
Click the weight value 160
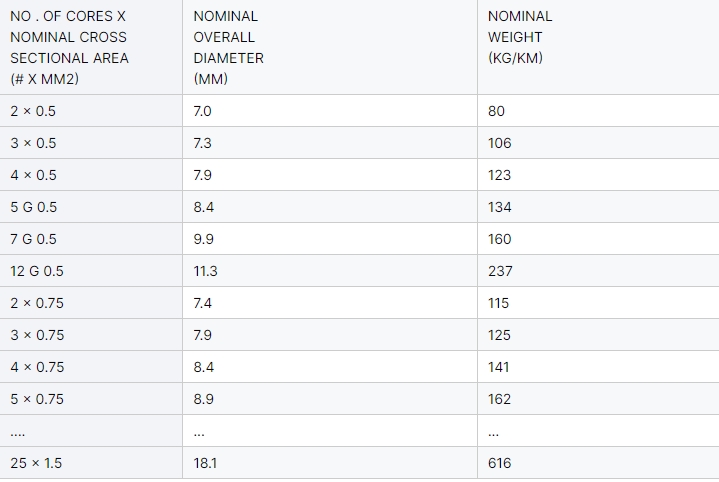(499, 239)
